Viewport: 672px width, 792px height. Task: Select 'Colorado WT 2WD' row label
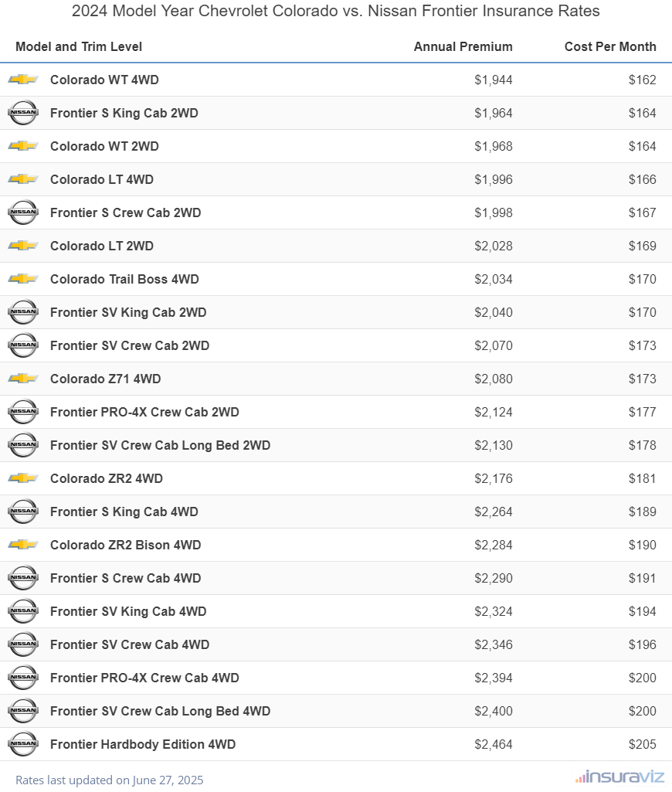tap(104, 147)
